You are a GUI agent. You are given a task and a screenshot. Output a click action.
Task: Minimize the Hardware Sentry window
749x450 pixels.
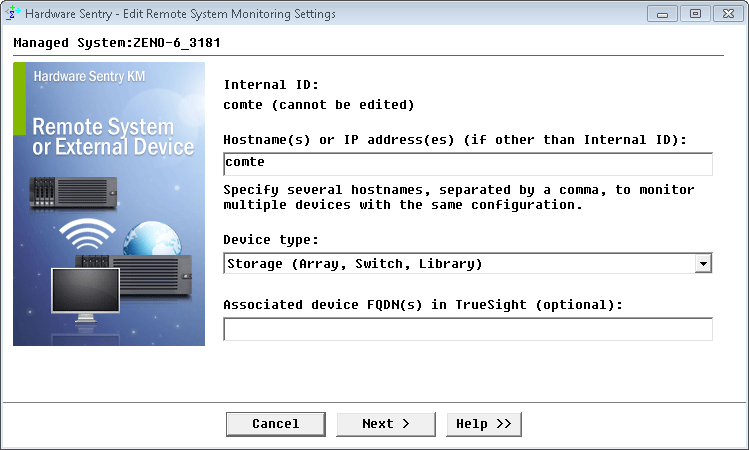click(663, 14)
